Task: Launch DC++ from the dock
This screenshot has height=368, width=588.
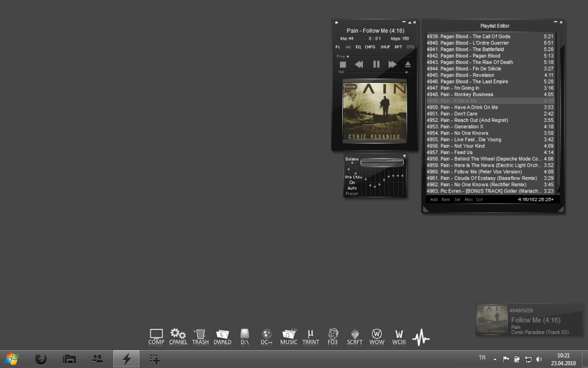Action: coord(266,337)
